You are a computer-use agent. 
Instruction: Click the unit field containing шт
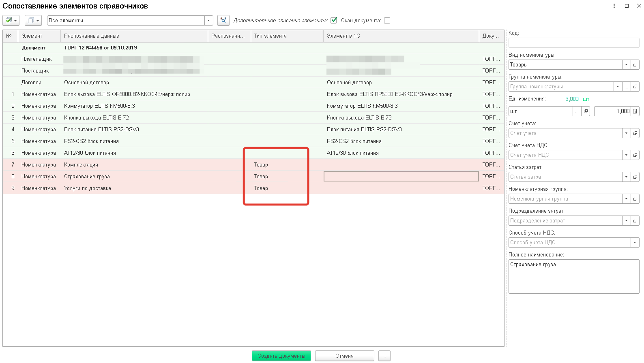pyautogui.click(x=541, y=111)
